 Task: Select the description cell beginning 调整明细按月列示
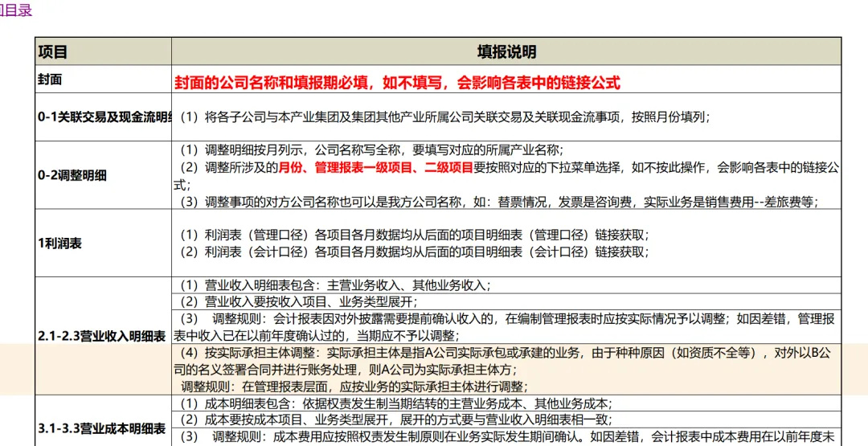click(506, 175)
